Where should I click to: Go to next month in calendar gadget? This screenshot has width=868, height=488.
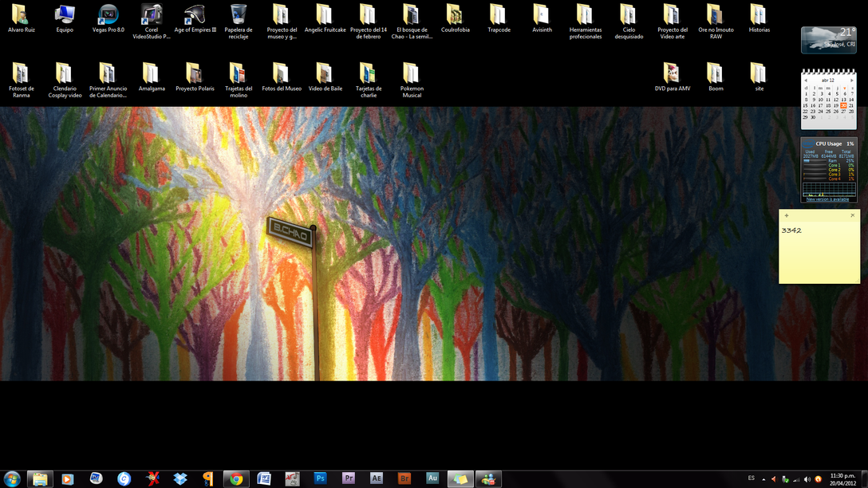click(851, 81)
